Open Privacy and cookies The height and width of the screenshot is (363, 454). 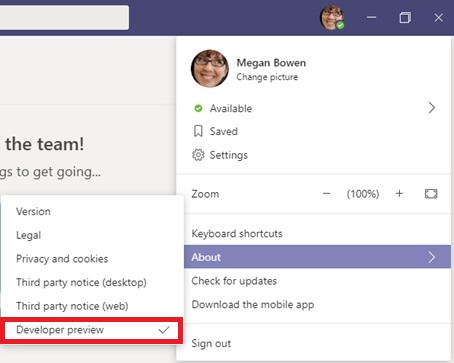pyautogui.click(x=92, y=259)
